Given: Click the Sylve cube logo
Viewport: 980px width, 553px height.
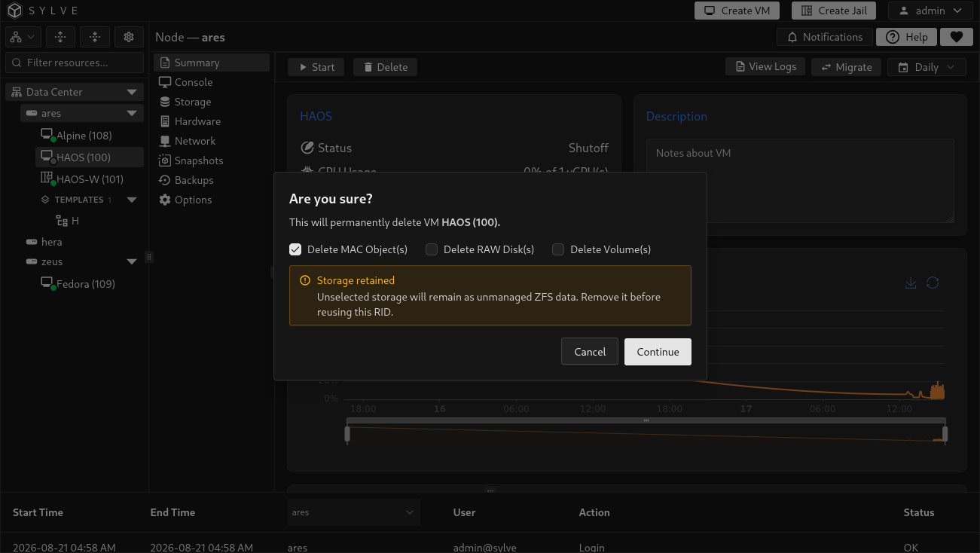Looking at the screenshot, I should coord(15,11).
